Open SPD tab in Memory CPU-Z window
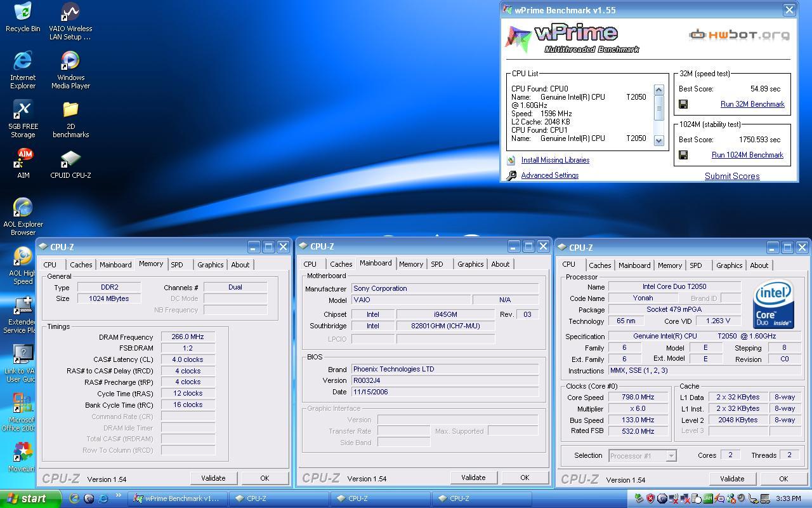The height and width of the screenshot is (508, 812). coord(177,265)
